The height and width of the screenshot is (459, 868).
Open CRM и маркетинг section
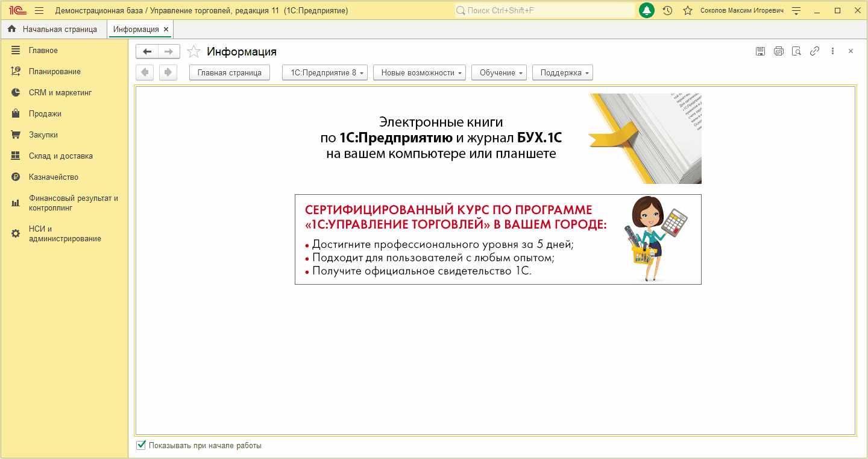click(x=60, y=93)
